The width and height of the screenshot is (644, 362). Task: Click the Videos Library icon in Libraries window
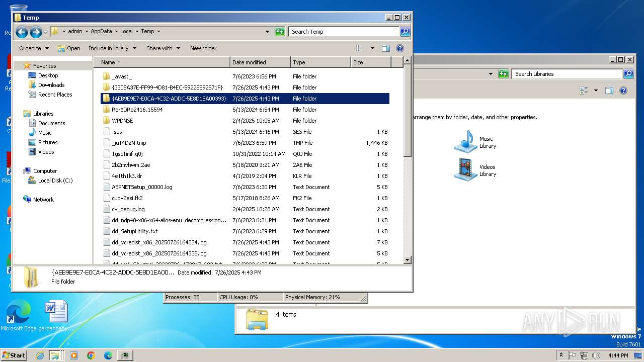[465, 170]
